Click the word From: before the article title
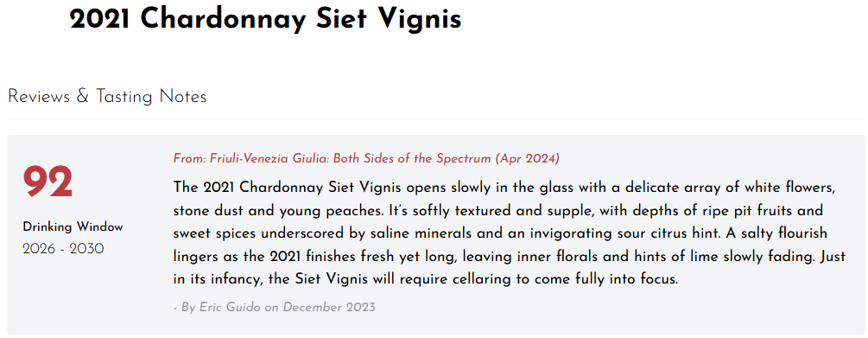The image size is (868, 338). coord(190,158)
